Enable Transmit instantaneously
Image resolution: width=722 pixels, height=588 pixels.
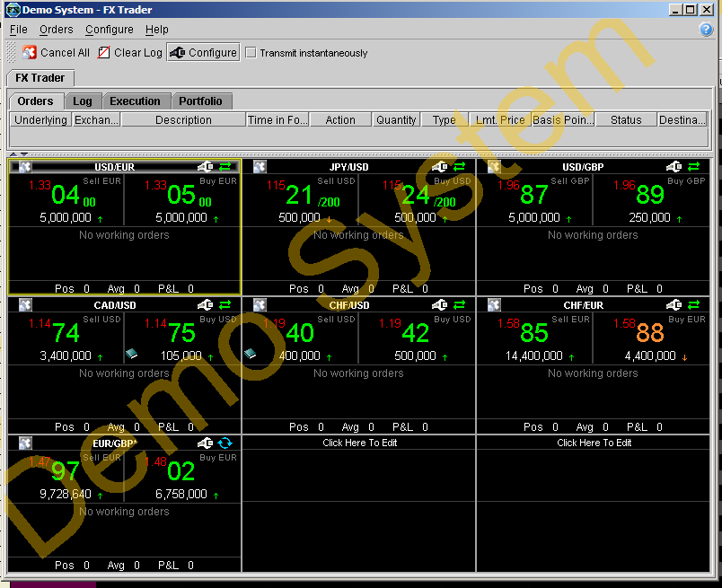pyautogui.click(x=250, y=52)
